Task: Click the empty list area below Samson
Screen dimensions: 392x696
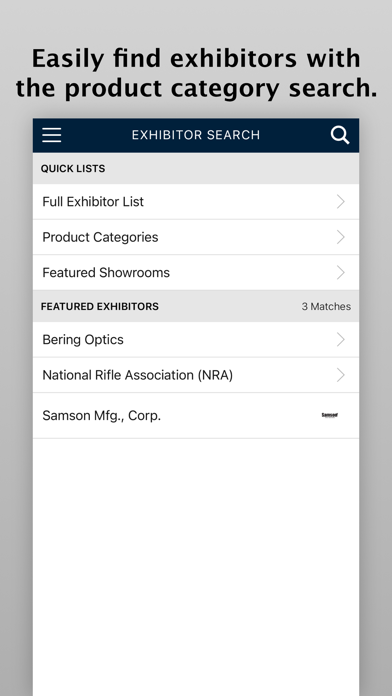Action: click(x=196, y=567)
